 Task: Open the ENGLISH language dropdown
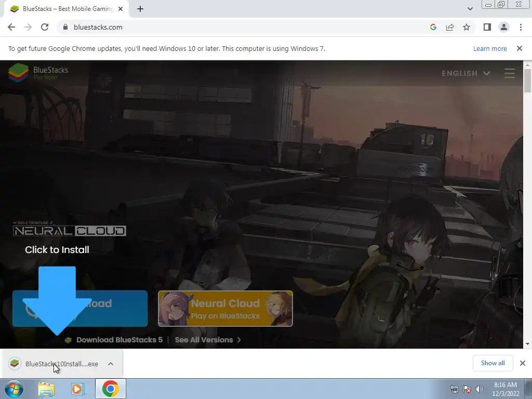[465, 73]
